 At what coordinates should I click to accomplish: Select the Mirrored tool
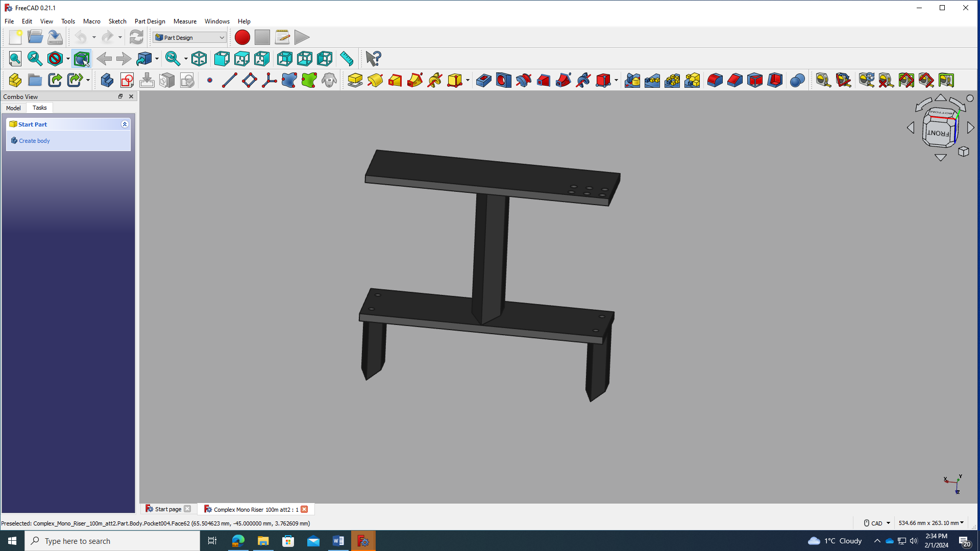click(632, 80)
